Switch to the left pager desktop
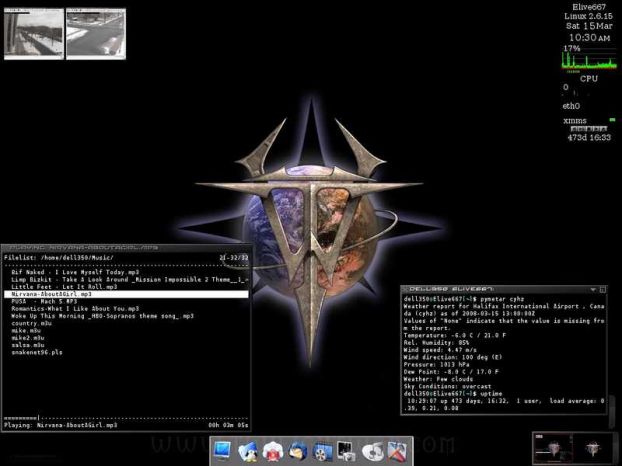The image size is (622, 466). (x=552, y=449)
